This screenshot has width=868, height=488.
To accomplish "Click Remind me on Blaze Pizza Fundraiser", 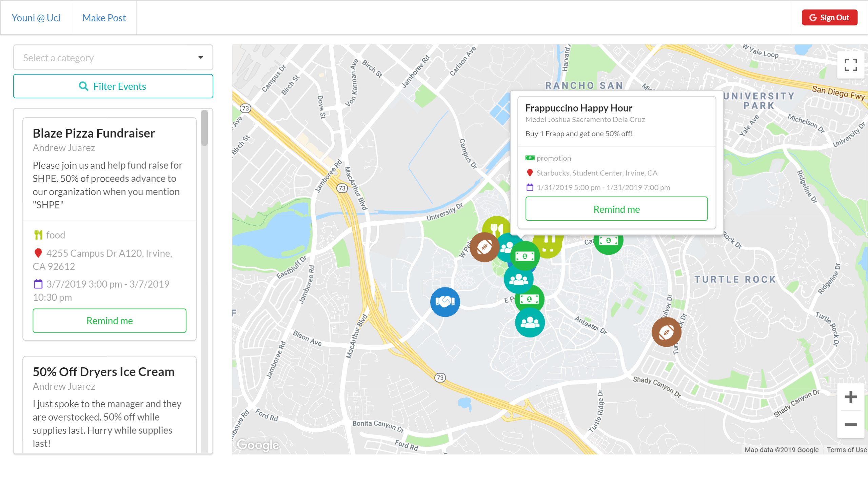I will coord(109,321).
